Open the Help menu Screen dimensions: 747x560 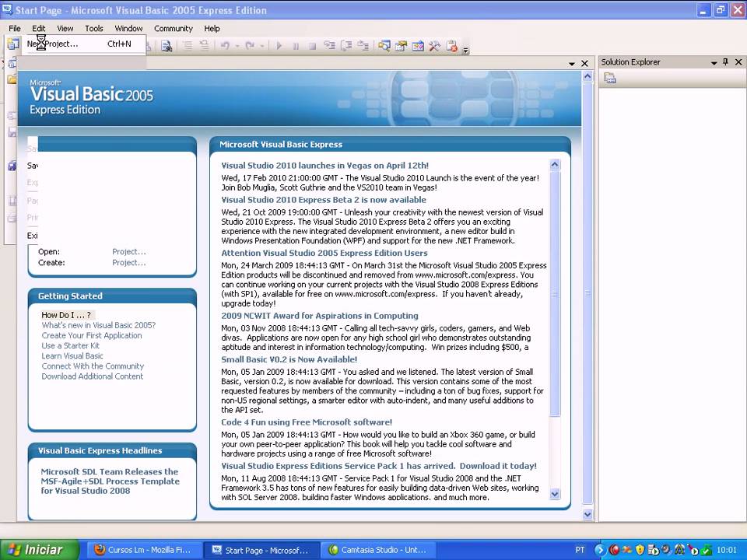click(212, 29)
